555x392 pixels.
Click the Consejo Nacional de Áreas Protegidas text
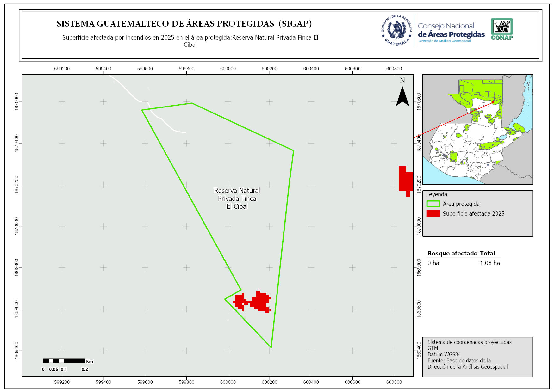tap(451, 30)
